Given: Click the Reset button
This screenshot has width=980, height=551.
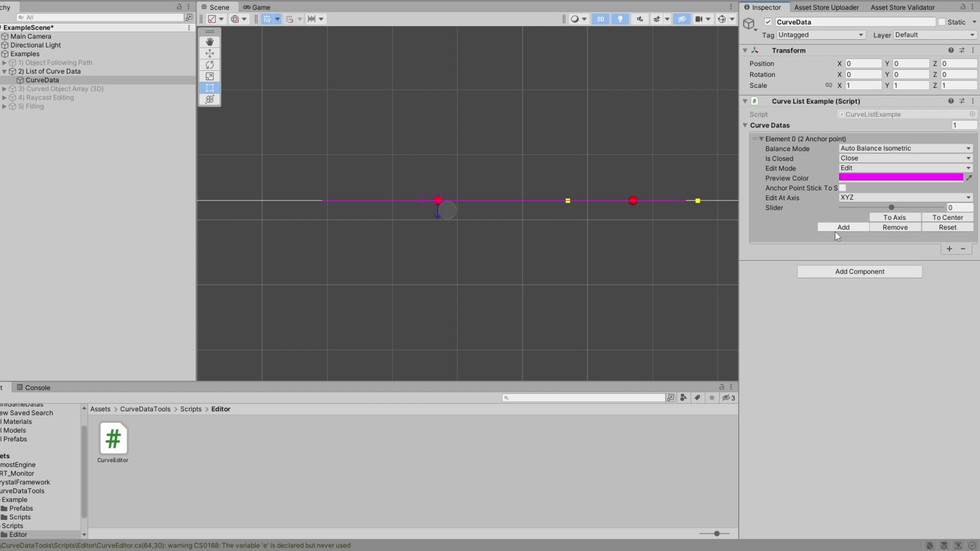Looking at the screenshot, I should coord(947,227).
